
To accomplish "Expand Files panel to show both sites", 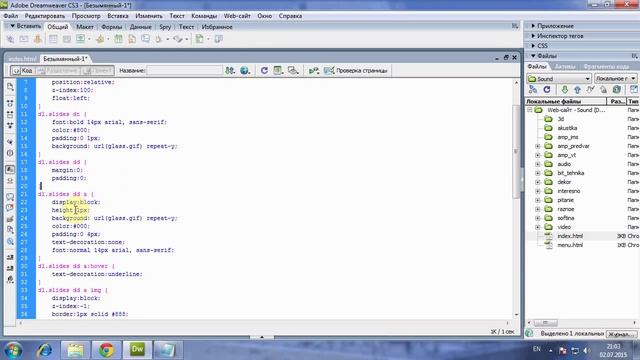I will pos(634,89).
